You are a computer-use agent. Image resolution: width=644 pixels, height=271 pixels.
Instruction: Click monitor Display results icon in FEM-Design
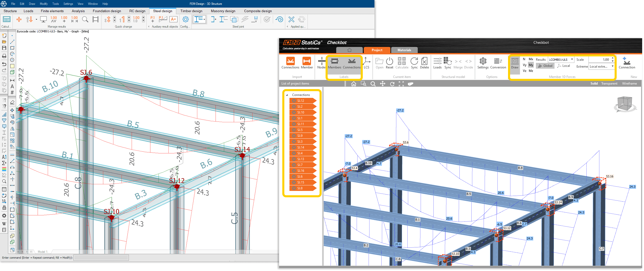[43, 19]
